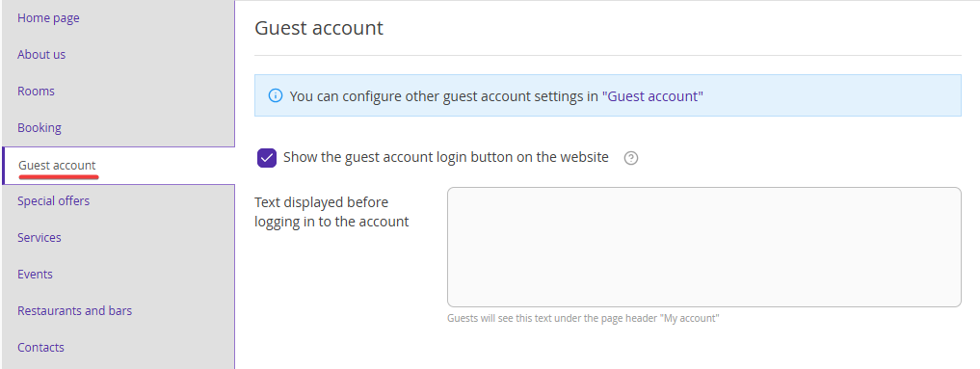Focus the text displayed before login textarea

click(703, 248)
